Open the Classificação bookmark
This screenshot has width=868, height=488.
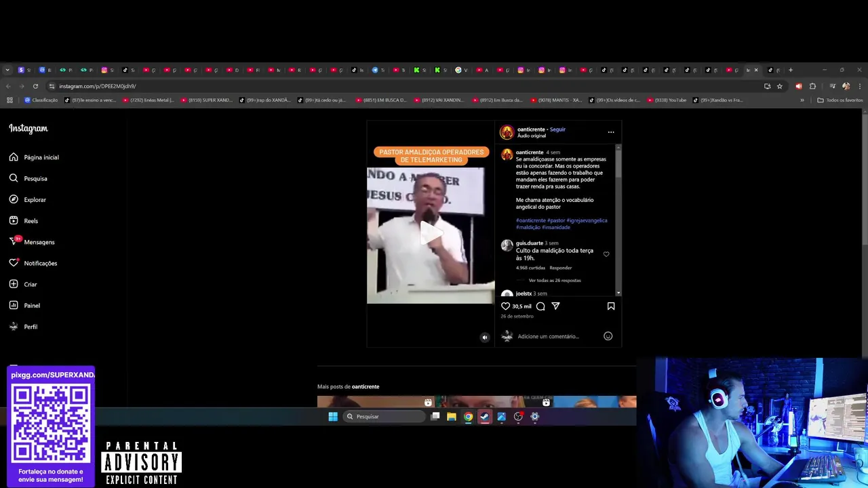(41, 100)
